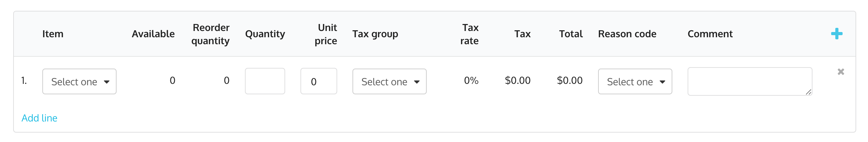Click inside the Comment text area

(749, 81)
